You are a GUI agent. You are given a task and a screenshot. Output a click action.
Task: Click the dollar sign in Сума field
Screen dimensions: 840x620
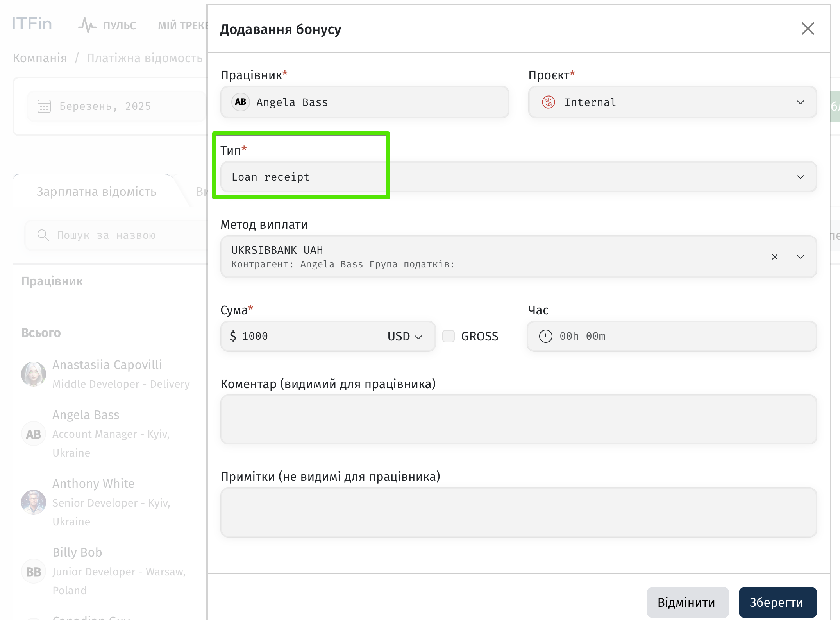233,336
